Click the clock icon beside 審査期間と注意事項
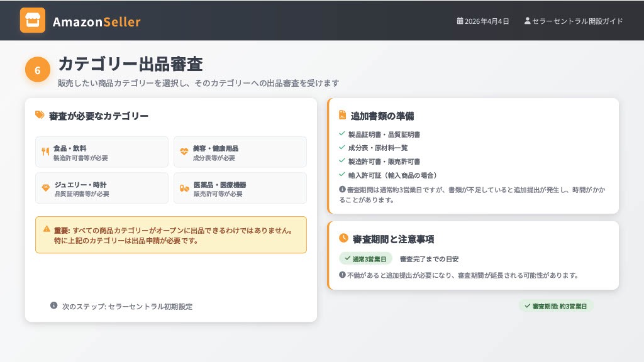Image resolution: width=644 pixels, height=362 pixels. point(343,238)
